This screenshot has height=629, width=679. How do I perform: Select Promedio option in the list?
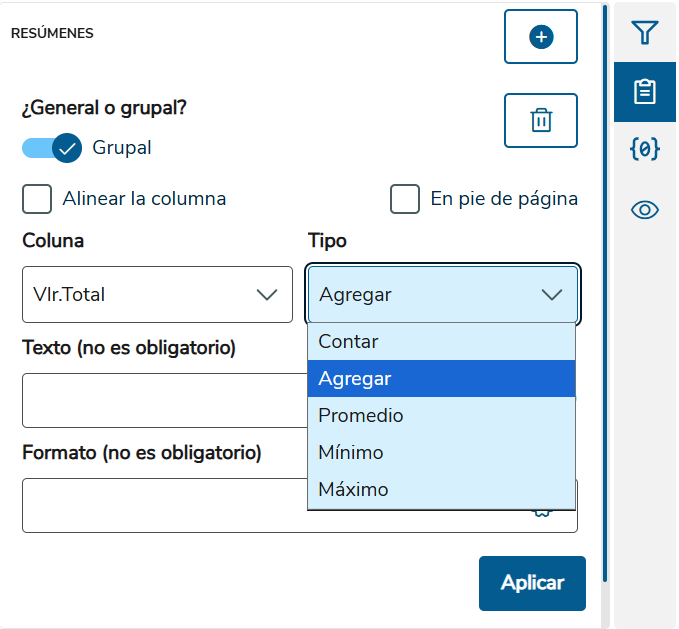pyautogui.click(x=441, y=416)
